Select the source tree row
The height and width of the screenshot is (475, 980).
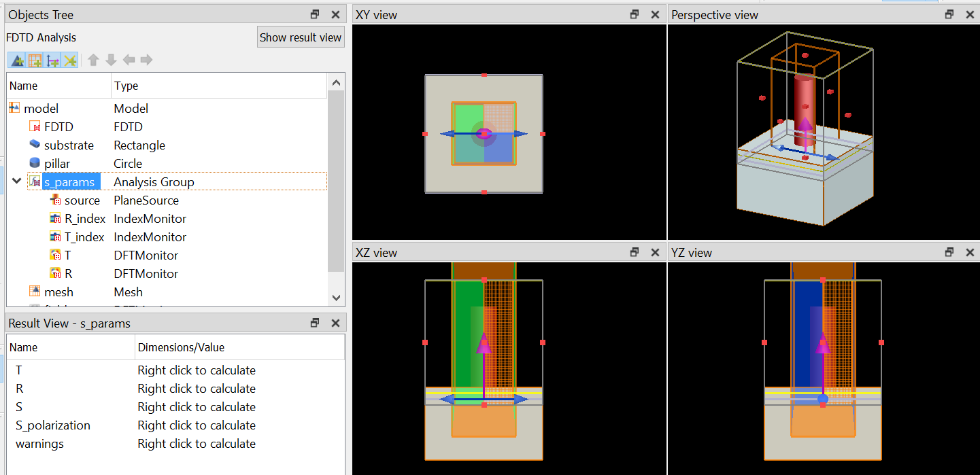click(x=167, y=200)
